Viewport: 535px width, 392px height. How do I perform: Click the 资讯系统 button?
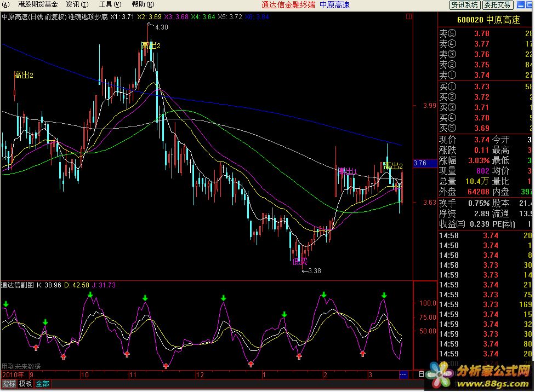[x=464, y=5]
